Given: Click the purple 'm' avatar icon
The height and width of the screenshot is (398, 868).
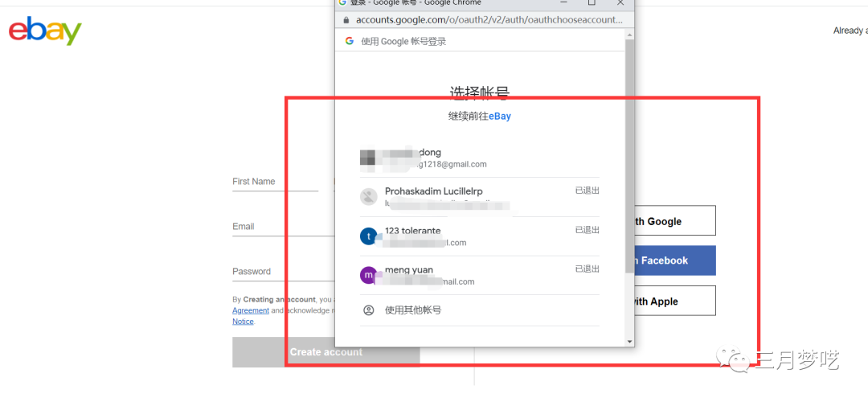Looking at the screenshot, I should tap(369, 275).
